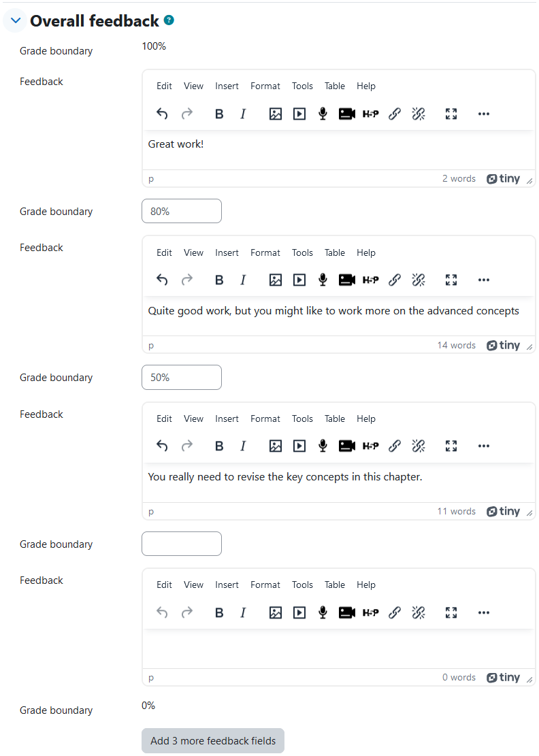Click the tiny logo in Great work! editor
Screen dimensions: 539x756
pos(503,178)
